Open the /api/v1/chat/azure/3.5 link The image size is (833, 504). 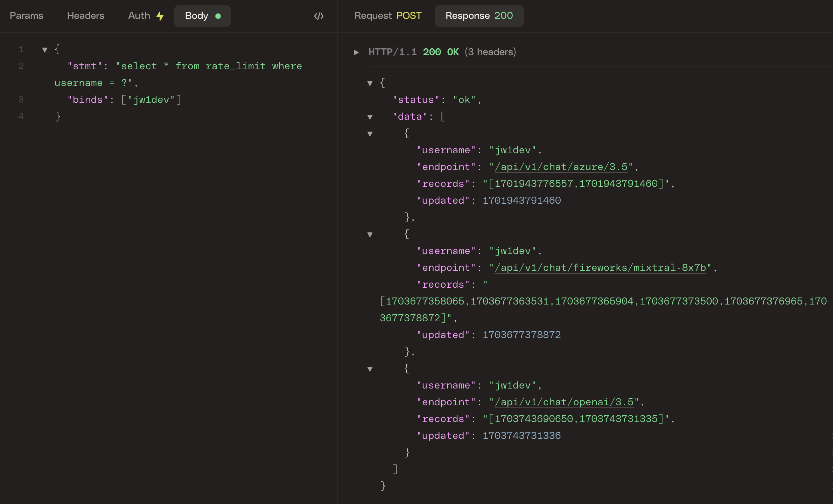(x=561, y=167)
